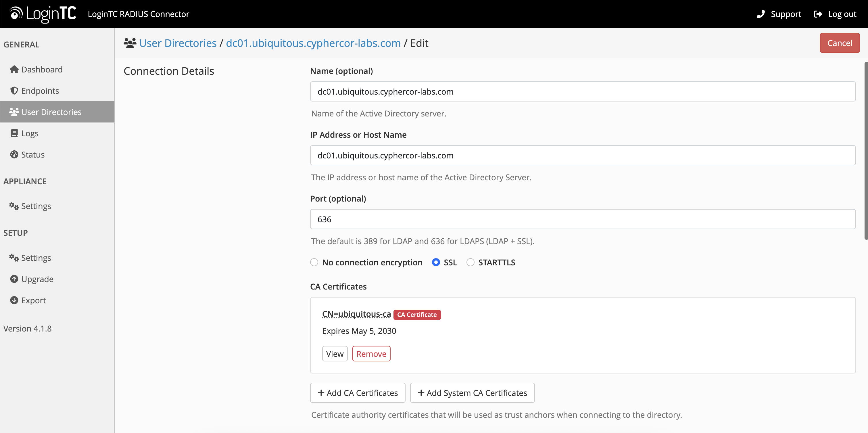Click the trust anchors description text

coord(497,415)
